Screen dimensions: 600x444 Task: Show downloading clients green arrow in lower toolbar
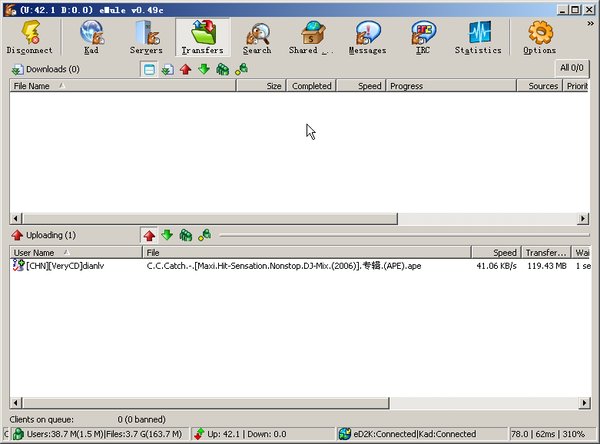[x=167, y=235]
